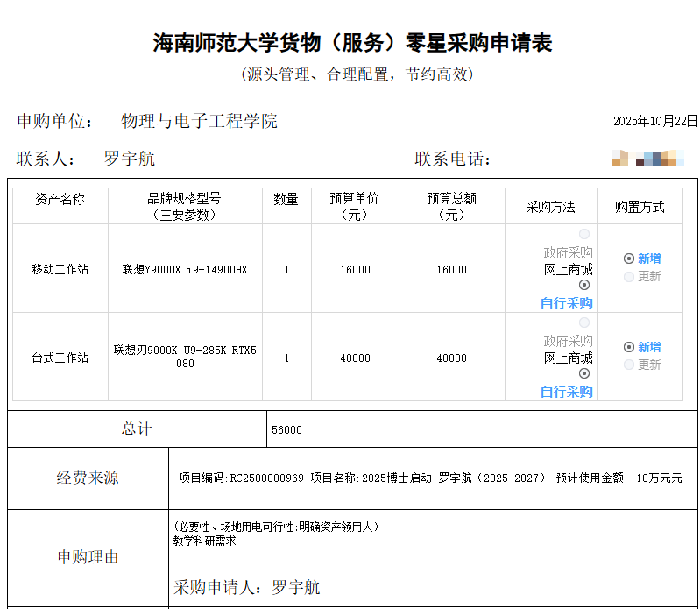Select 新增 radio for 台式工作站 row
Image resolution: width=700 pixels, height=609 pixels.
pyautogui.click(x=629, y=347)
